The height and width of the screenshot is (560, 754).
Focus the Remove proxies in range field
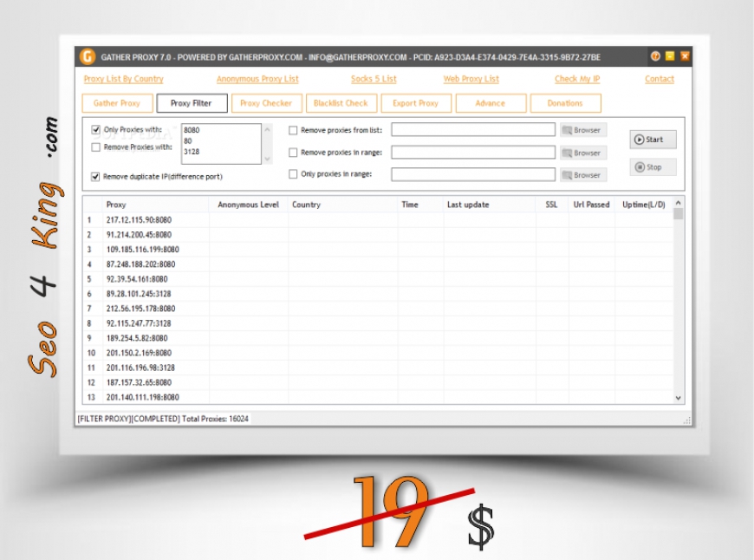(473, 152)
